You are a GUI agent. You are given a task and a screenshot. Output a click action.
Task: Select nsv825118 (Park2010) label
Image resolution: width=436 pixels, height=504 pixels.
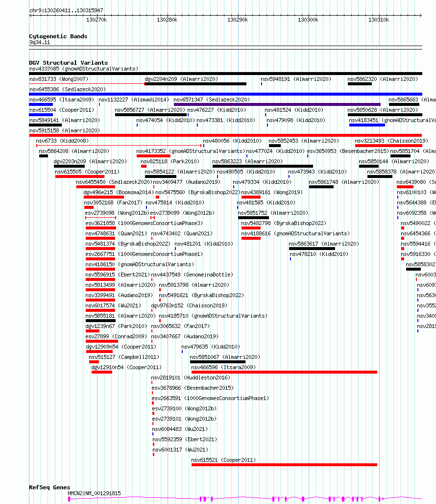pyautogui.click(x=170, y=161)
